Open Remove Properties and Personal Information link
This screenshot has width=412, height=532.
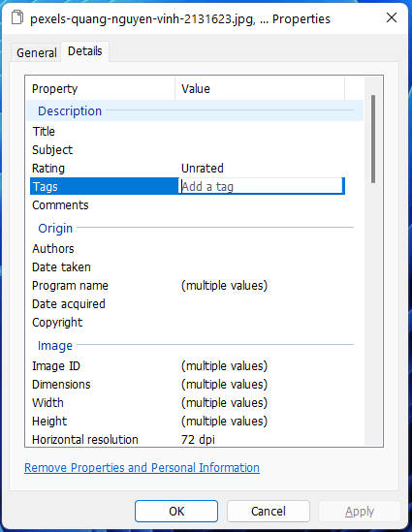[x=142, y=467]
